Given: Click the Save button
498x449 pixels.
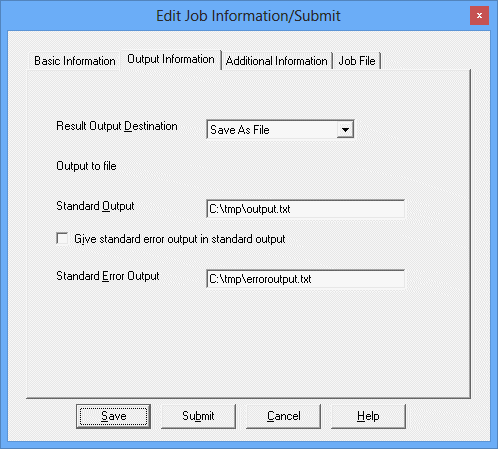Looking at the screenshot, I should [x=113, y=416].
